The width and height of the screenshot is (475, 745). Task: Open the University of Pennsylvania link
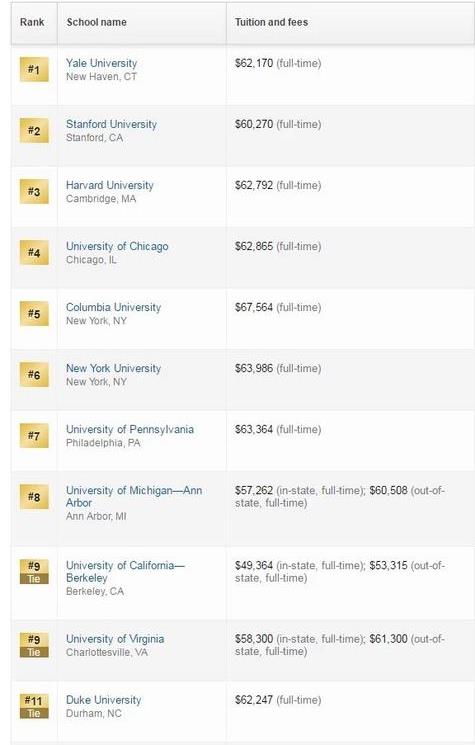point(130,430)
